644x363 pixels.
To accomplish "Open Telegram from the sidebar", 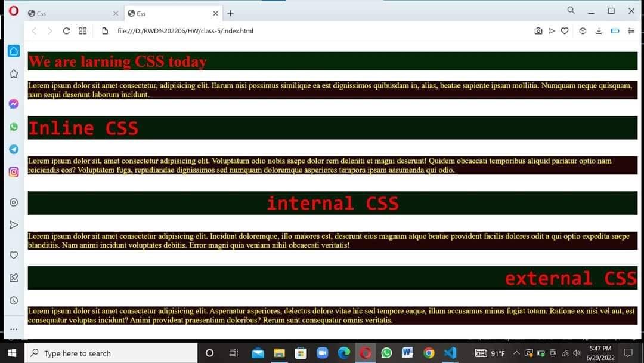I will 13,149.
